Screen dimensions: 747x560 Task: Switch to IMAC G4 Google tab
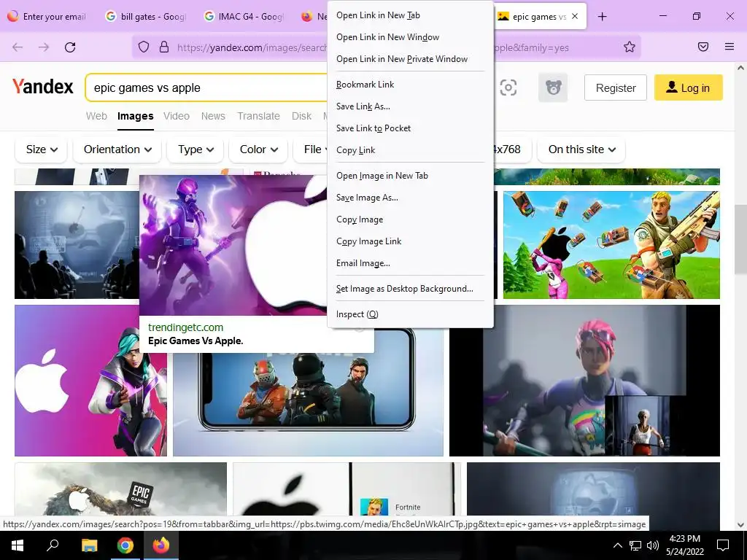click(244, 17)
